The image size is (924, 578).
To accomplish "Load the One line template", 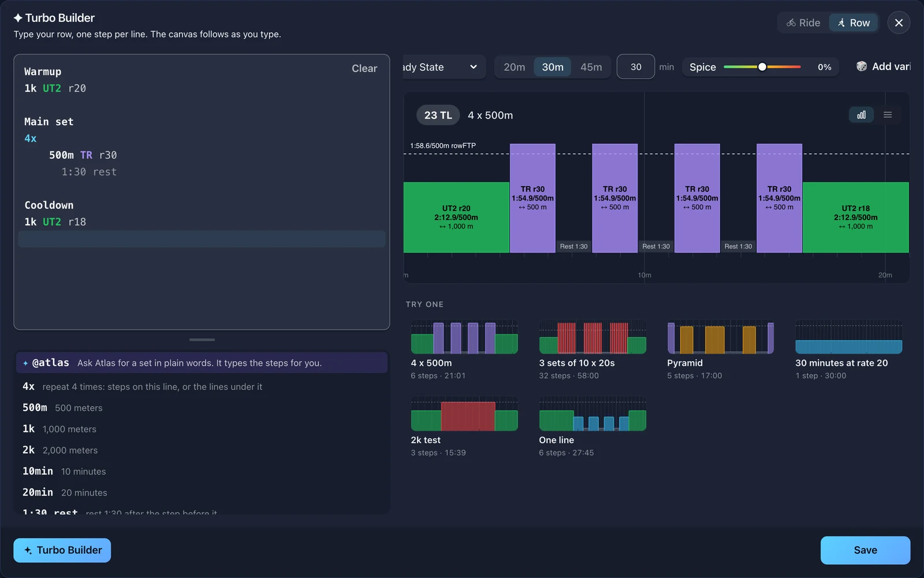I will point(593,427).
